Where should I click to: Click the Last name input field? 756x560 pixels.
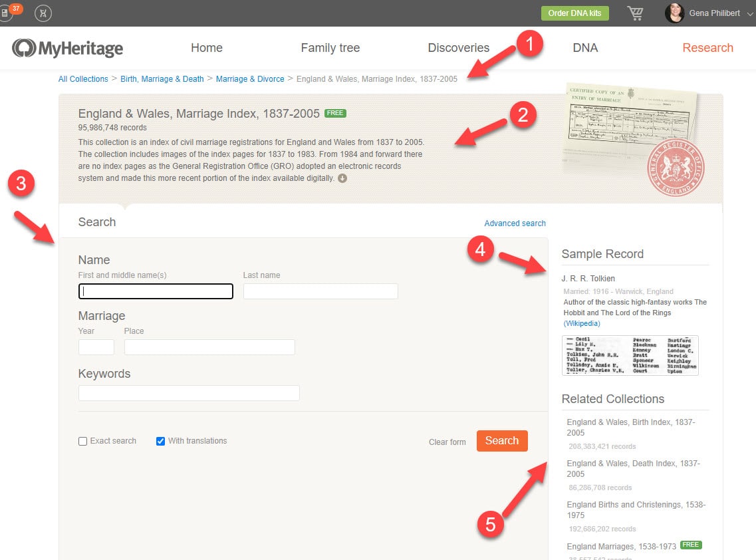[320, 291]
